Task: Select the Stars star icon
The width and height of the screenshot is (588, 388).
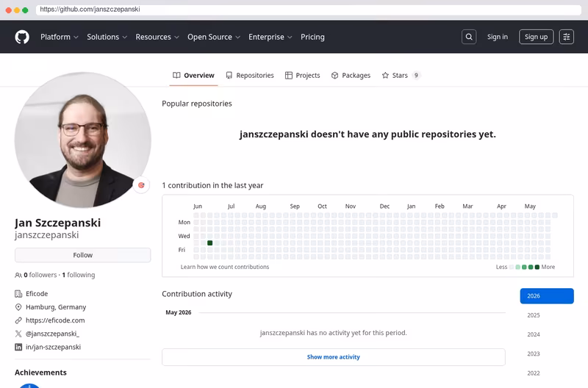Action: 385,76
